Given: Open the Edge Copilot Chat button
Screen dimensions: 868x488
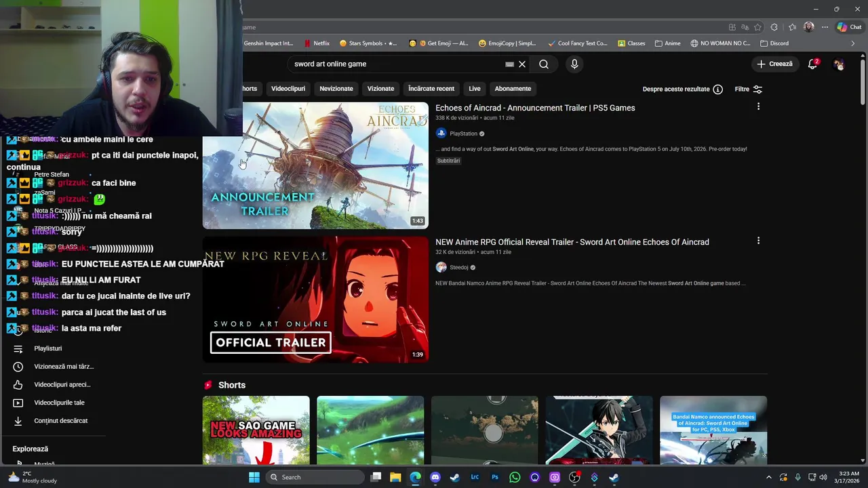Looking at the screenshot, I should point(849,27).
